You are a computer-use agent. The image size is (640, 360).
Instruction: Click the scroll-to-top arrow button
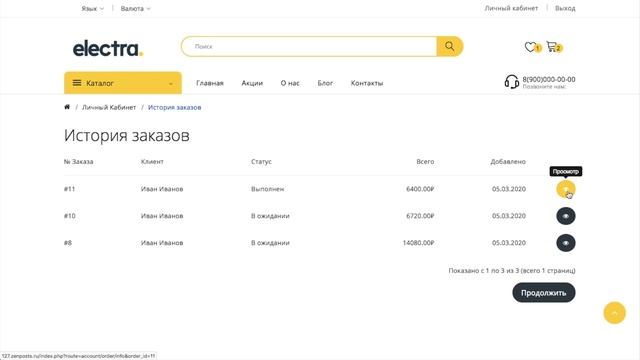tap(614, 313)
